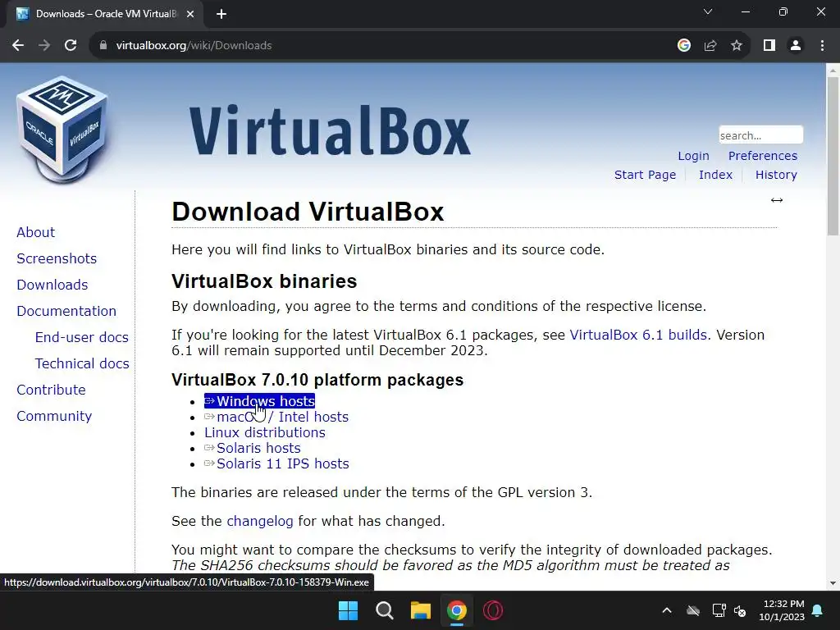Bookmark this page with star icon
The width and height of the screenshot is (840, 630).
[737, 46]
